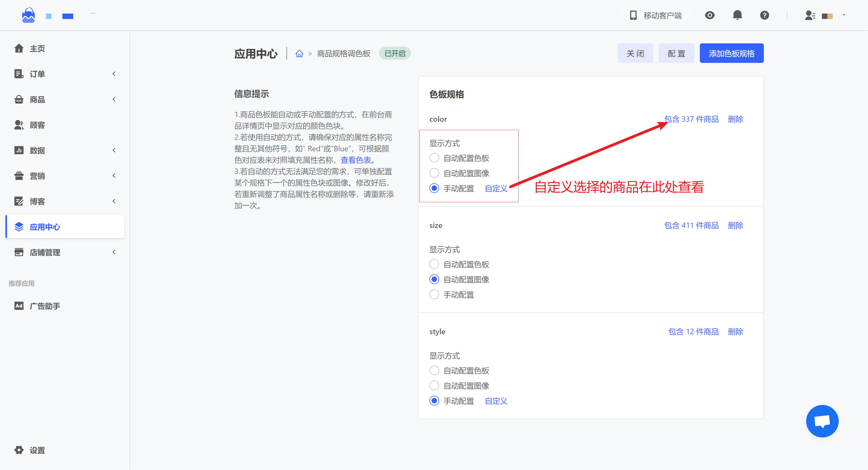Screen dimensions: 868x470
Task: Click 添加色板规格 button
Action: (x=732, y=53)
